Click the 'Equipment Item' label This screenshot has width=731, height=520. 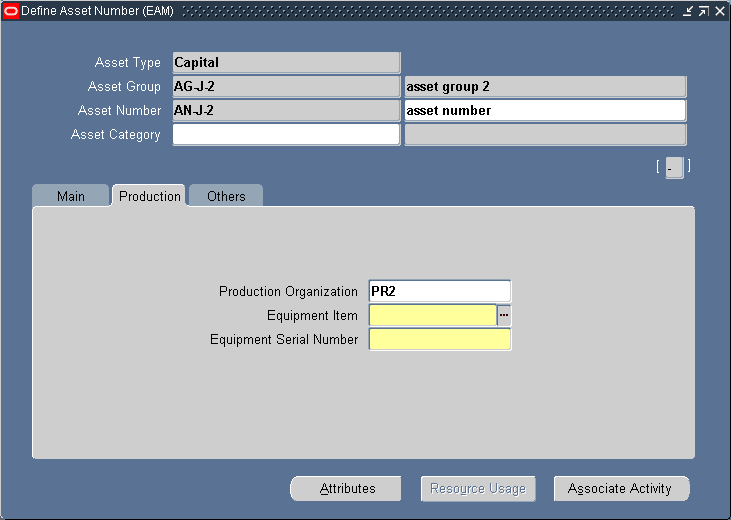click(x=312, y=316)
